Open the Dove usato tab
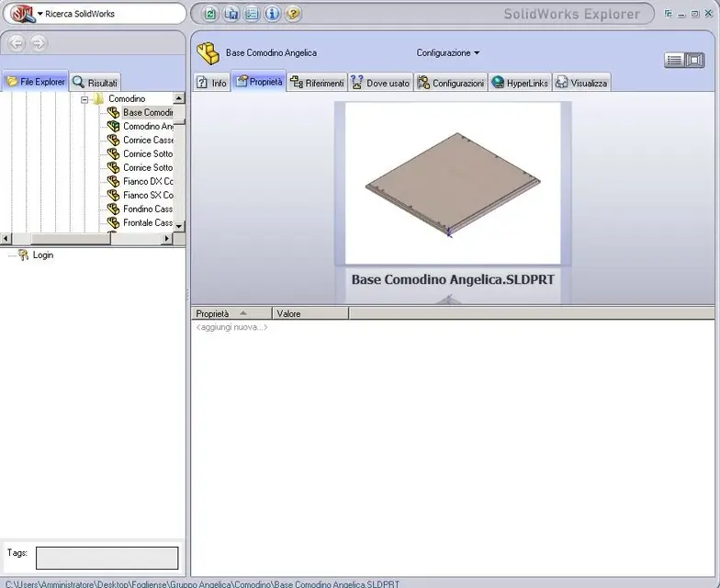Screen dimensions: 720x588 point(380,83)
